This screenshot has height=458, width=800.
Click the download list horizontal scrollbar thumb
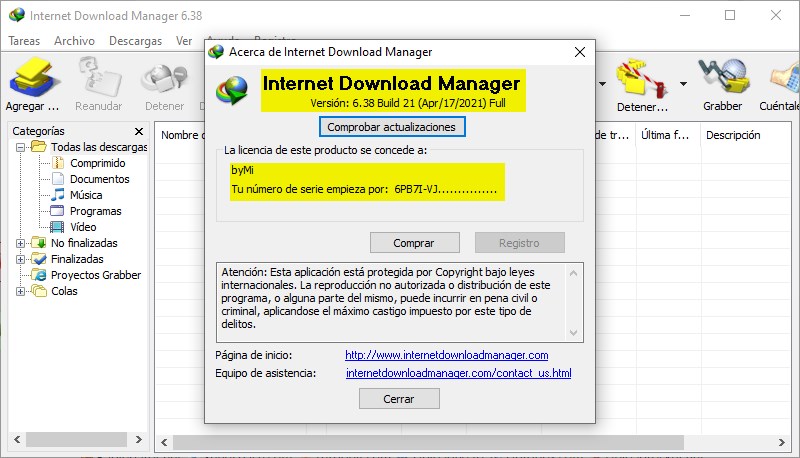[x=428, y=442]
